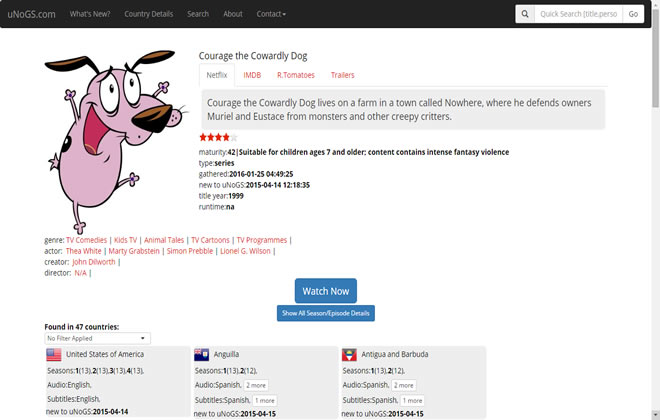The image size is (660, 420).
Task: Click actor Marty Grabstein link
Action: [134, 251]
